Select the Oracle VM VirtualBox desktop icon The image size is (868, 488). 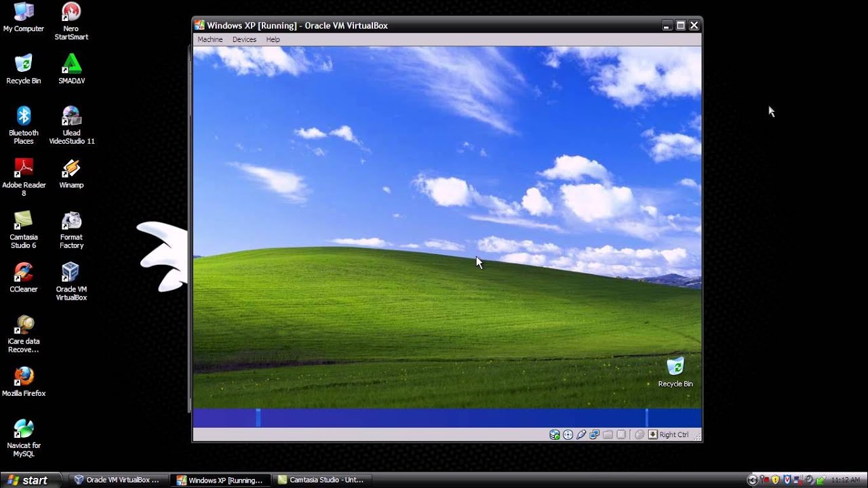[x=71, y=282]
